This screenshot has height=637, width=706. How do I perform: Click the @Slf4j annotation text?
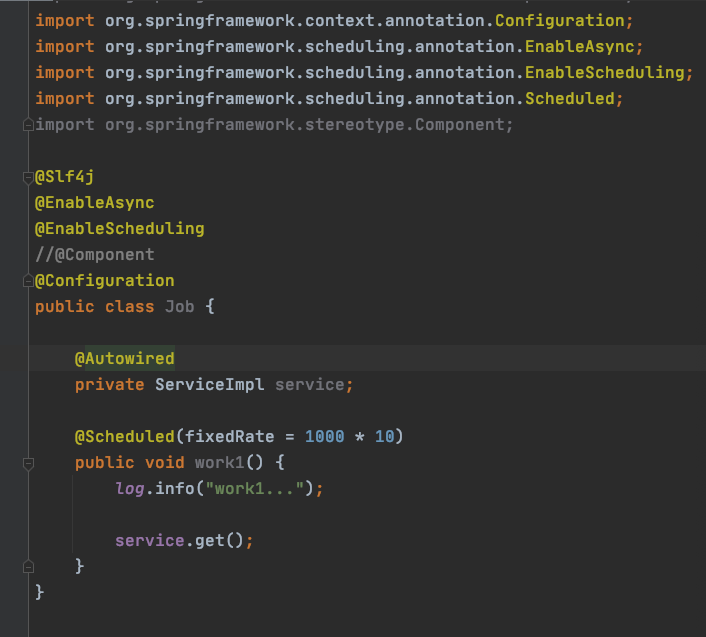click(x=64, y=177)
